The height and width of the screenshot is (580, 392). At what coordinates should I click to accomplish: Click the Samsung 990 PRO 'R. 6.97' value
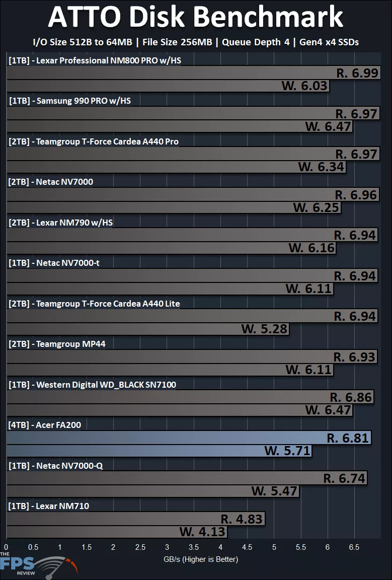click(x=356, y=114)
